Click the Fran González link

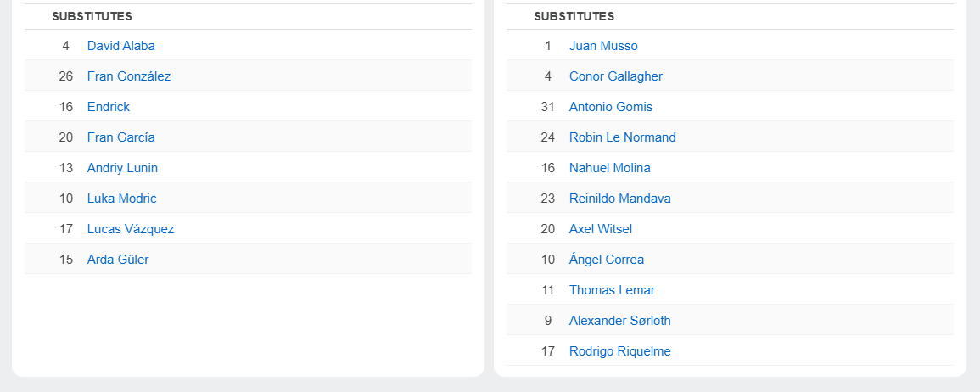[128, 76]
